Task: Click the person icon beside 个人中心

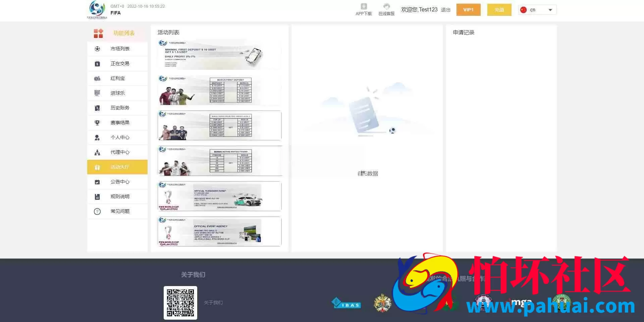Action: pyautogui.click(x=97, y=138)
